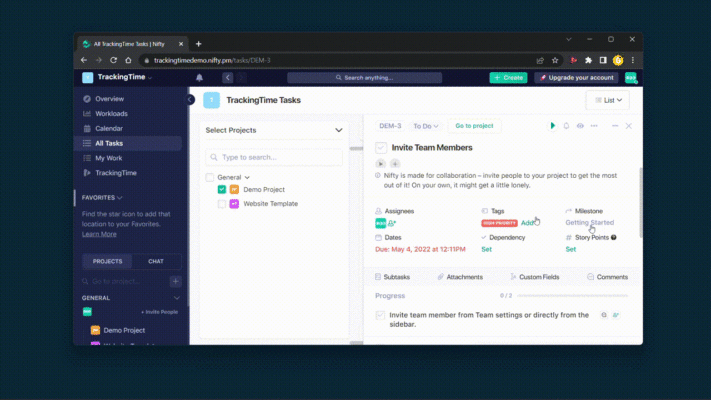The width and height of the screenshot is (711, 400).
Task: Collapse the Select Projects panel
Action: click(338, 130)
